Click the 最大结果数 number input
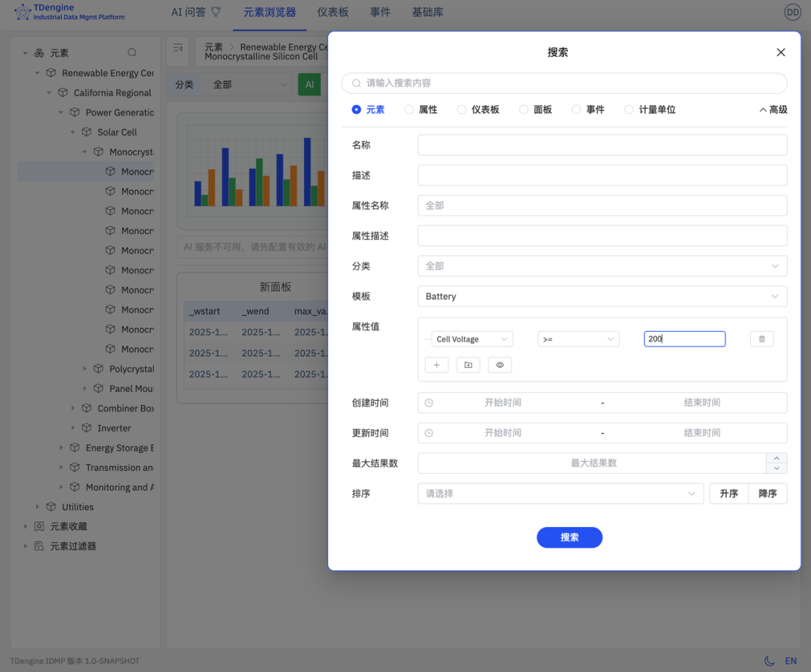 click(x=592, y=463)
